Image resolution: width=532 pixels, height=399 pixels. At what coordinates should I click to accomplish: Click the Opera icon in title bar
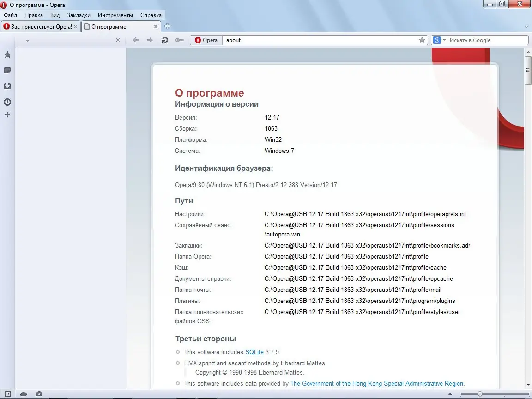[4, 5]
